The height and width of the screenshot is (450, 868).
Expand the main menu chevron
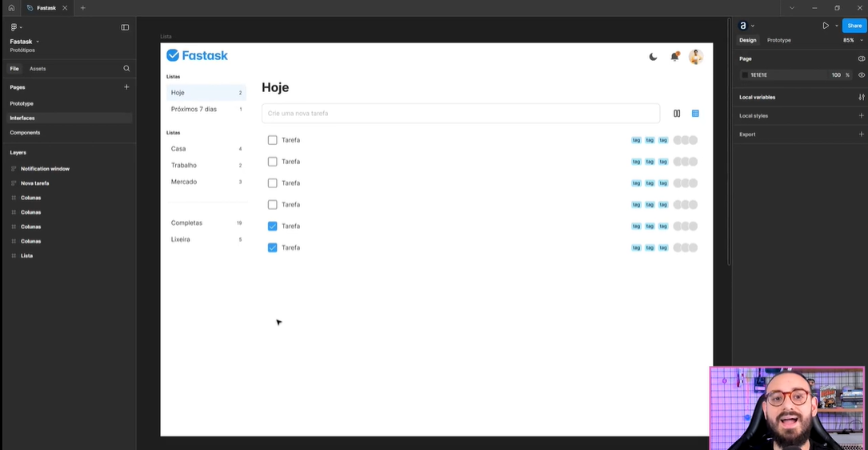coord(21,27)
